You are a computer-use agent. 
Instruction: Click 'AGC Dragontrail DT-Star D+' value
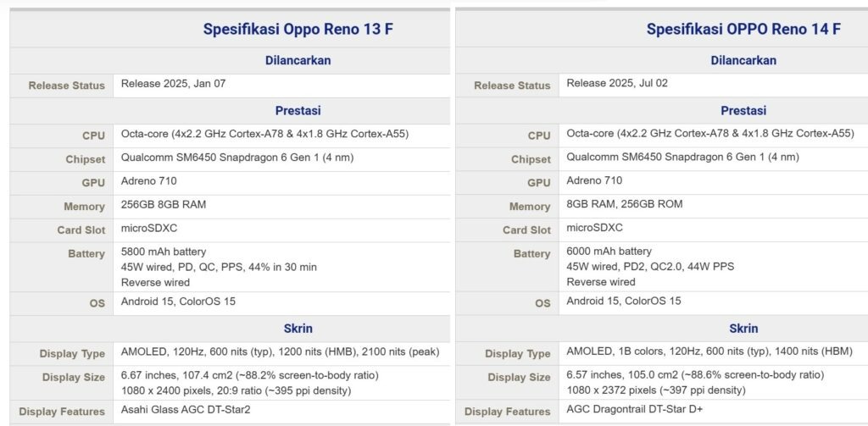click(x=635, y=410)
